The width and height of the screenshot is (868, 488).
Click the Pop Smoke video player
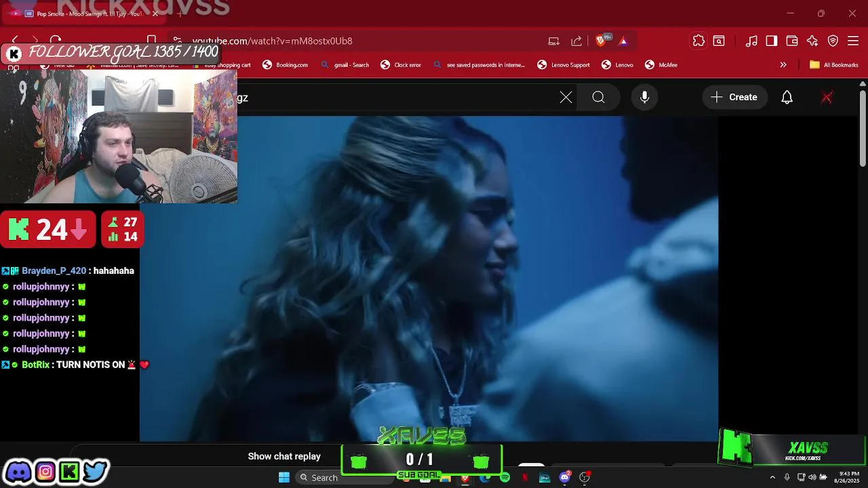[x=429, y=279]
